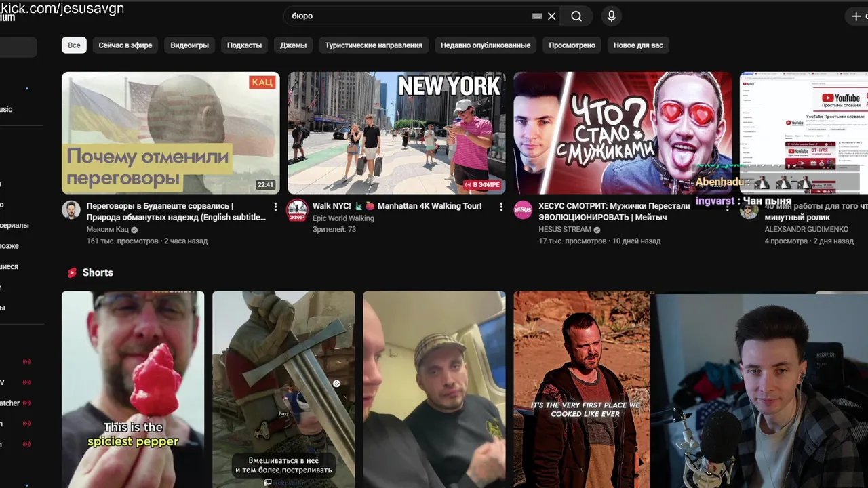Click the 17 тыс. просмотров text
868x488 pixels.
pos(572,241)
